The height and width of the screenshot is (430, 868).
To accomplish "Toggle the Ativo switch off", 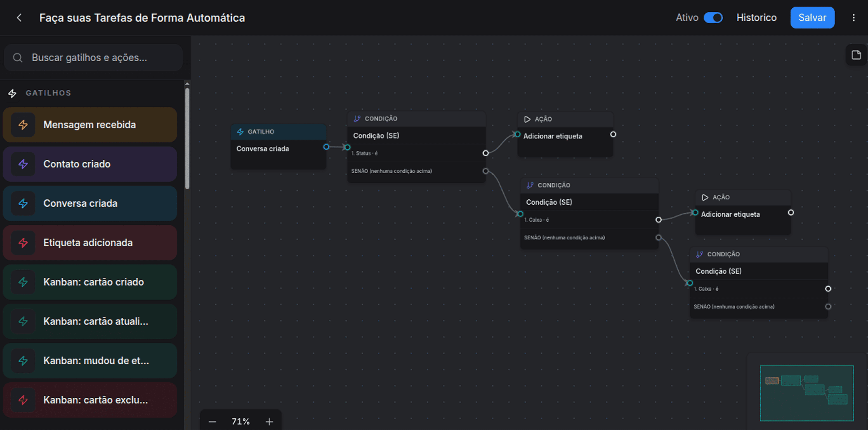I will click(x=713, y=18).
